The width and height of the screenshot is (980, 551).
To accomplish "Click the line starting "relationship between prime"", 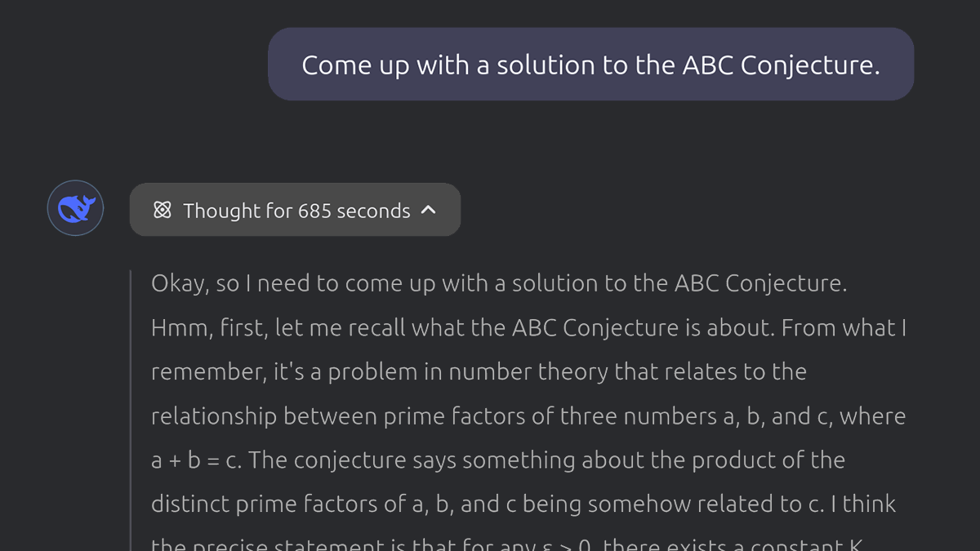I will [528, 415].
